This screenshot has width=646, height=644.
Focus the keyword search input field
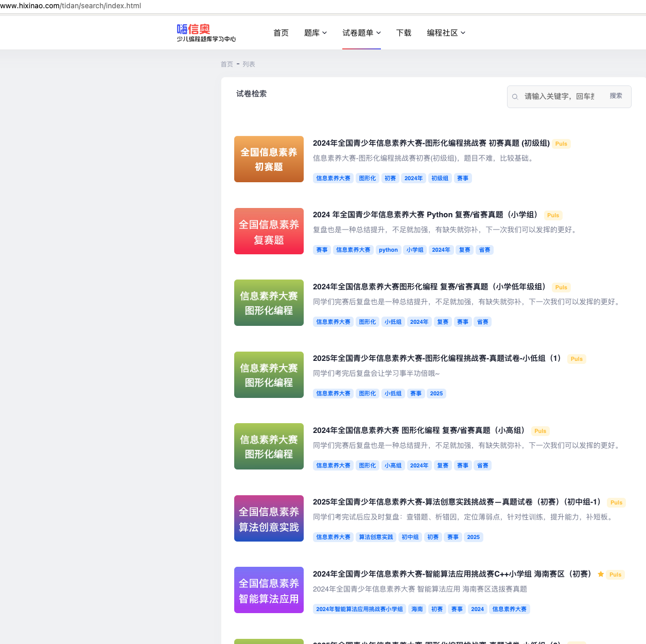(x=560, y=96)
